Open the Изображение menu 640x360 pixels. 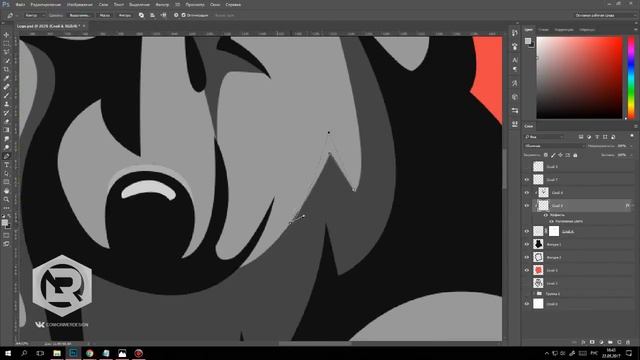click(x=80, y=4)
